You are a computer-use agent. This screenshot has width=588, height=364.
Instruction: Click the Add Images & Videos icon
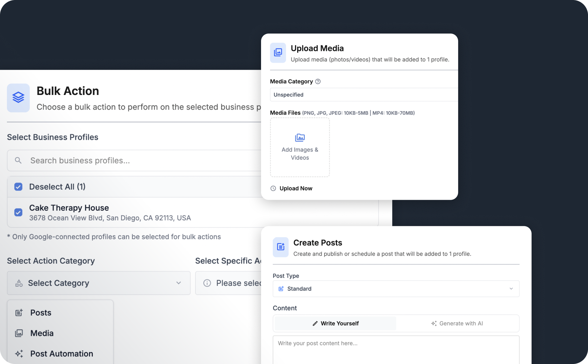[300, 138]
